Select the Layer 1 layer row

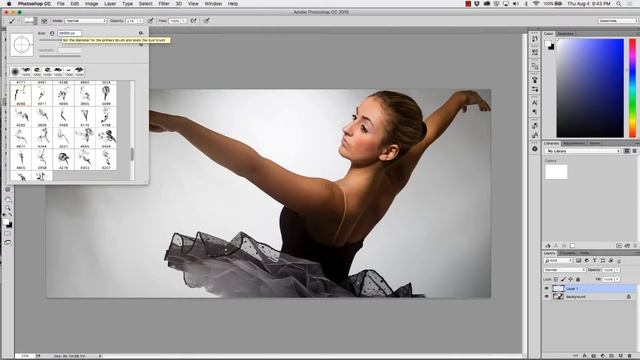590,289
